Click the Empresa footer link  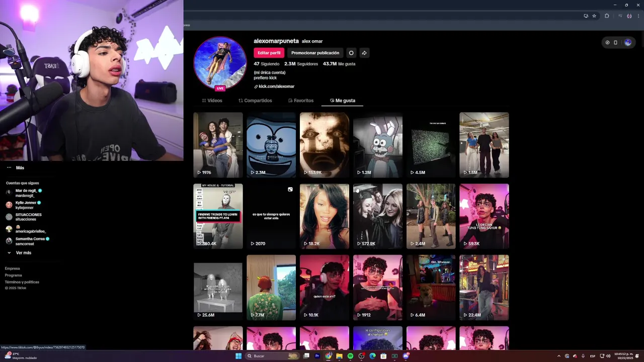13,268
